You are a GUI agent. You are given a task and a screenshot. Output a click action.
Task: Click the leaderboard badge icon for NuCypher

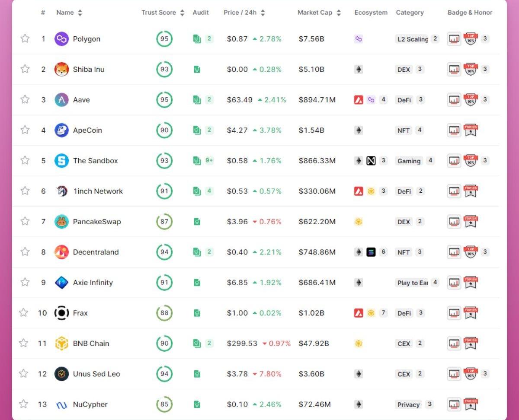pos(454,404)
